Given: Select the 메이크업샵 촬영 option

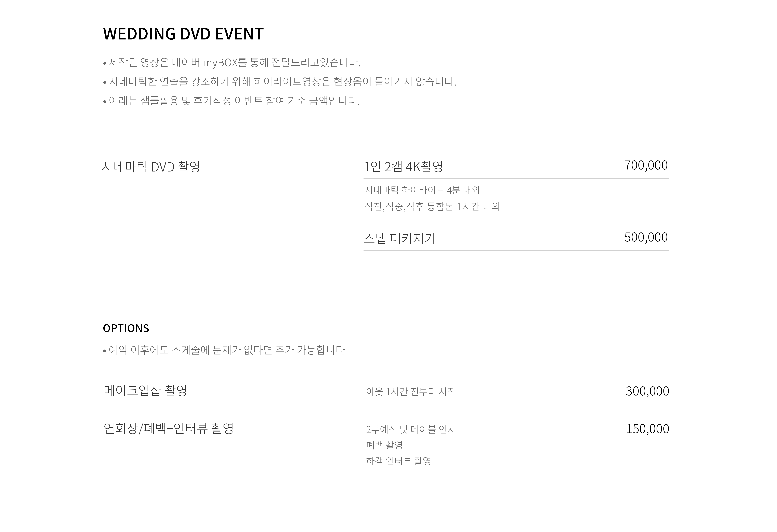Looking at the screenshot, I should tap(145, 390).
